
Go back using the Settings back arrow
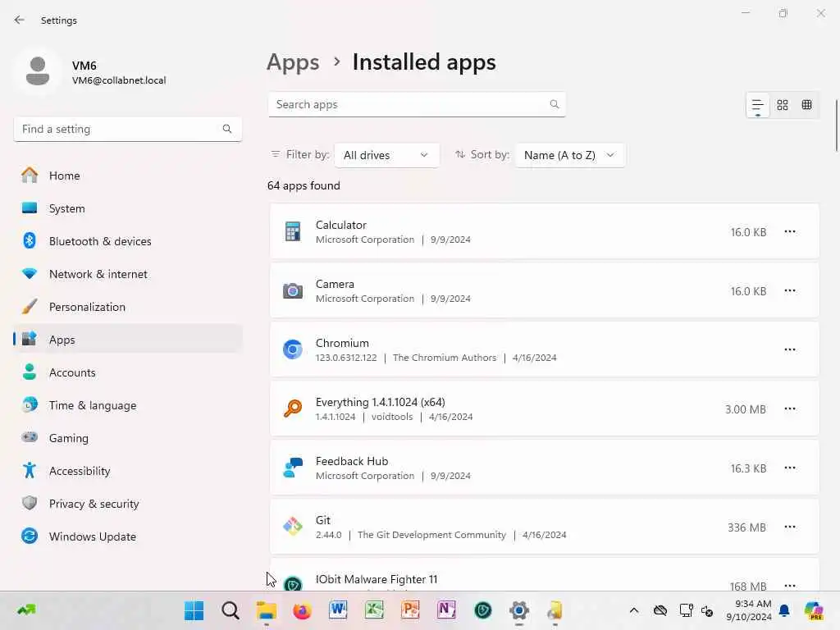(20, 20)
